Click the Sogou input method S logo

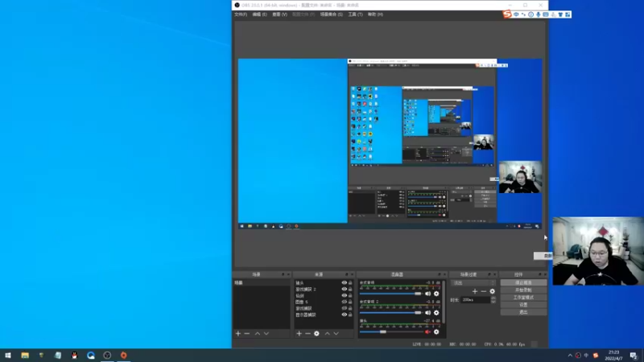click(507, 14)
